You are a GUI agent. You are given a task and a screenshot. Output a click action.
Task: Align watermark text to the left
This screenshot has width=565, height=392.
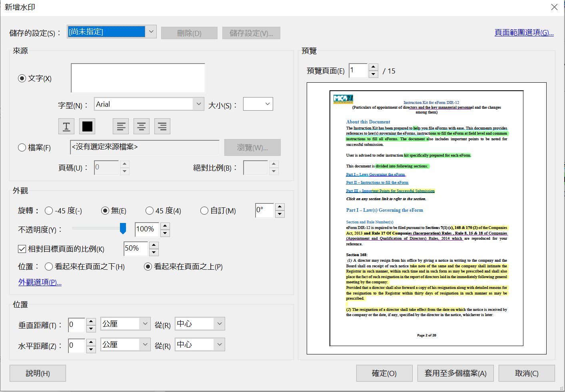[x=121, y=126]
